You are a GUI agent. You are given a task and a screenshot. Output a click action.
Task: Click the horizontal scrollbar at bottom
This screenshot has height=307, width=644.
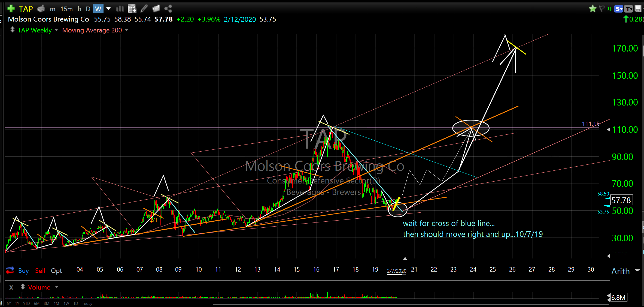coord(411,304)
